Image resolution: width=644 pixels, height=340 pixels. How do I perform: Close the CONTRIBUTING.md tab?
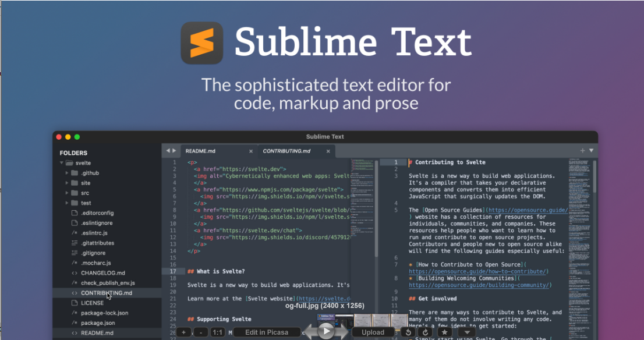pos(328,151)
